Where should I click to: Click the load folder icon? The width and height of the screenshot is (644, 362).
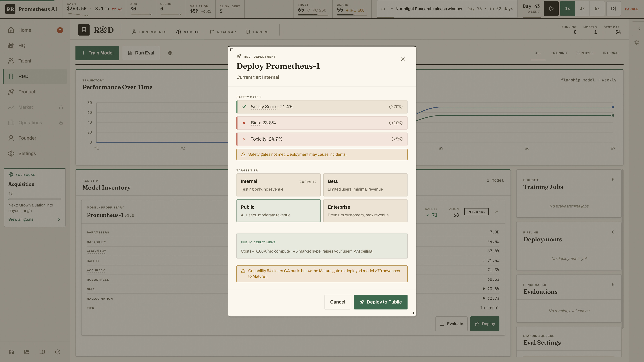click(x=27, y=352)
